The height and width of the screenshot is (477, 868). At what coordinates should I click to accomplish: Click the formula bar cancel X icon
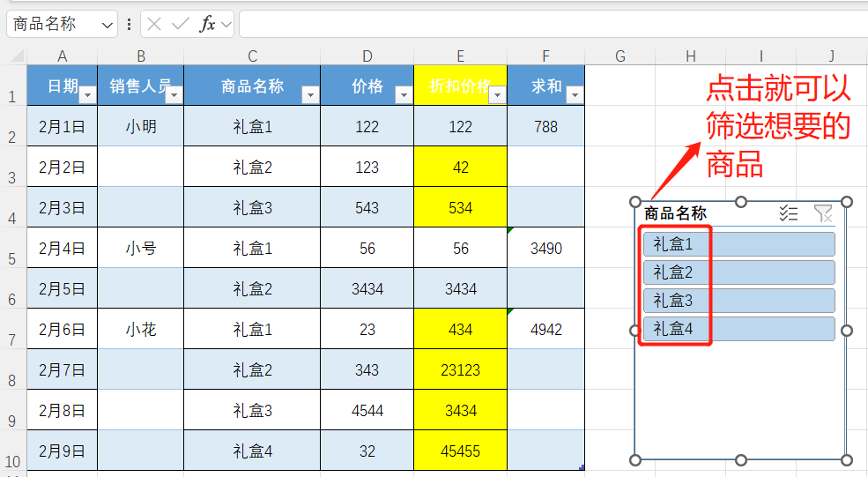pyautogui.click(x=154, y=24)
